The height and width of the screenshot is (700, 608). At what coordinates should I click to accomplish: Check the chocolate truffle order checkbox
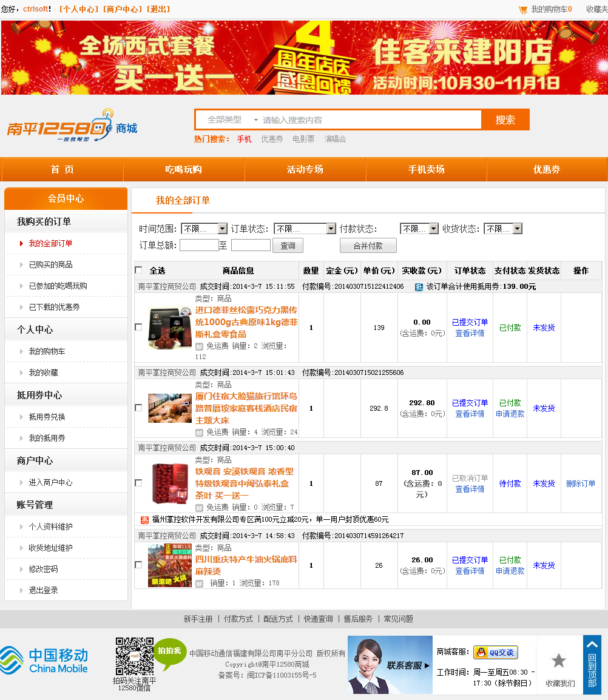pos(138,327)
